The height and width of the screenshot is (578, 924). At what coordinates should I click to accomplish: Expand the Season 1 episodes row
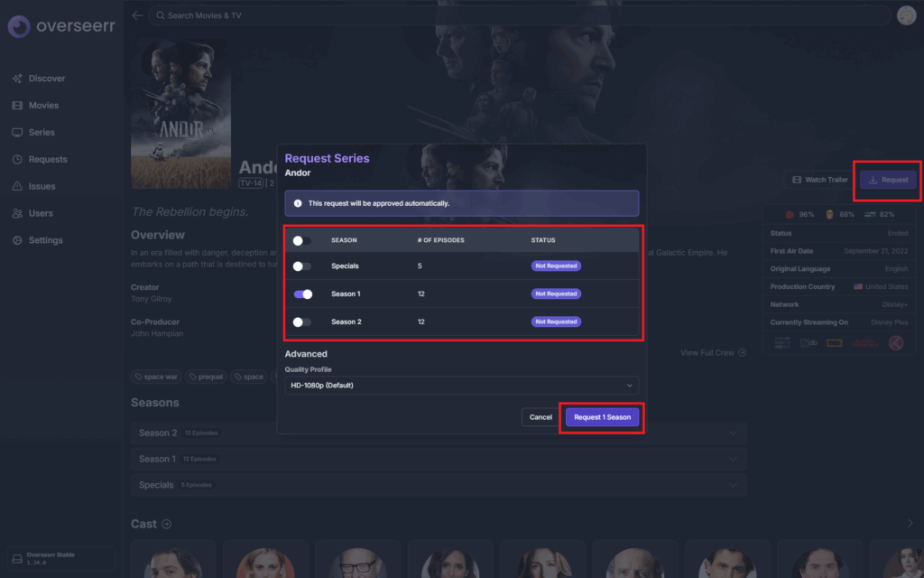coord(439,459)
